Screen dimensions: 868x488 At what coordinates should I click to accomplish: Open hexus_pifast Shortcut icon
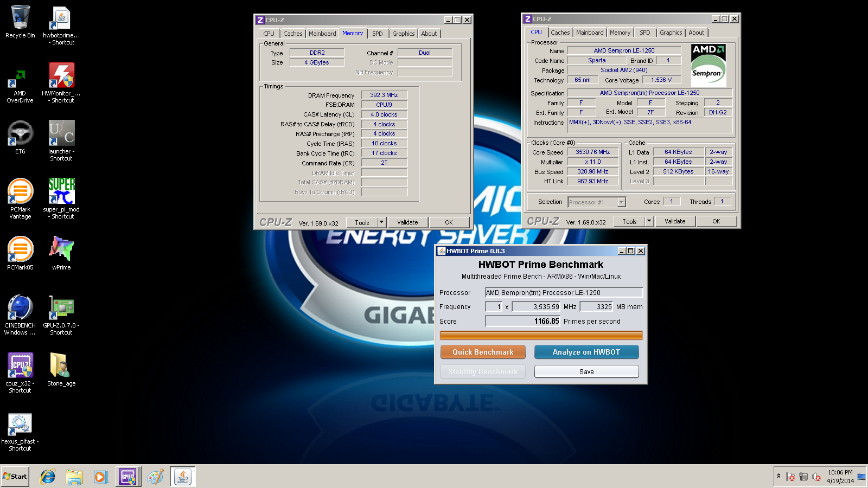pos(20,432)
